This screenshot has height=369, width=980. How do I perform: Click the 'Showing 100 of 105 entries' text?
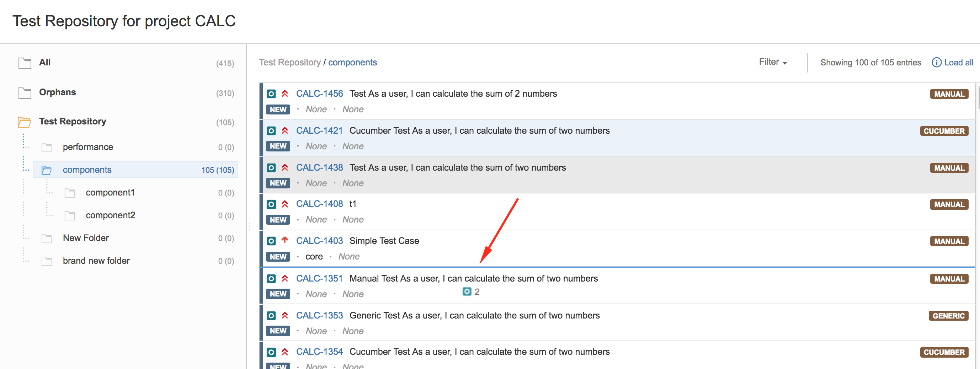point(870,62)
